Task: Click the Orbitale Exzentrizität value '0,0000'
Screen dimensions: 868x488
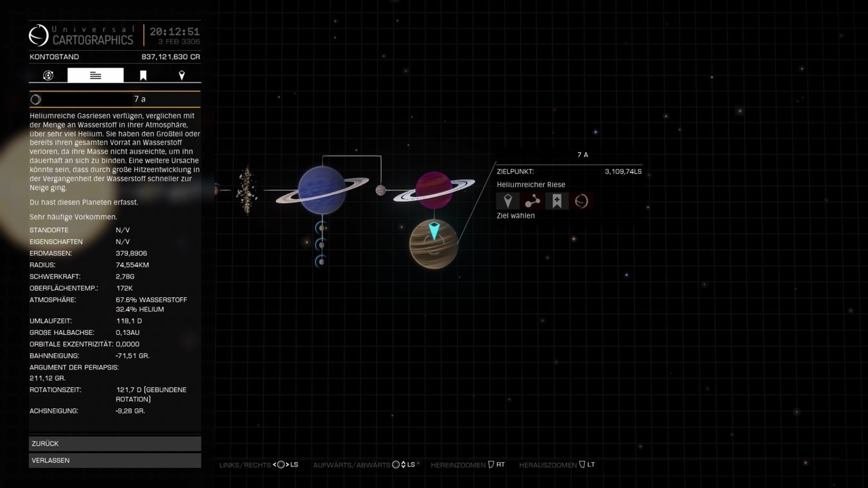Action: pos(127,344)
